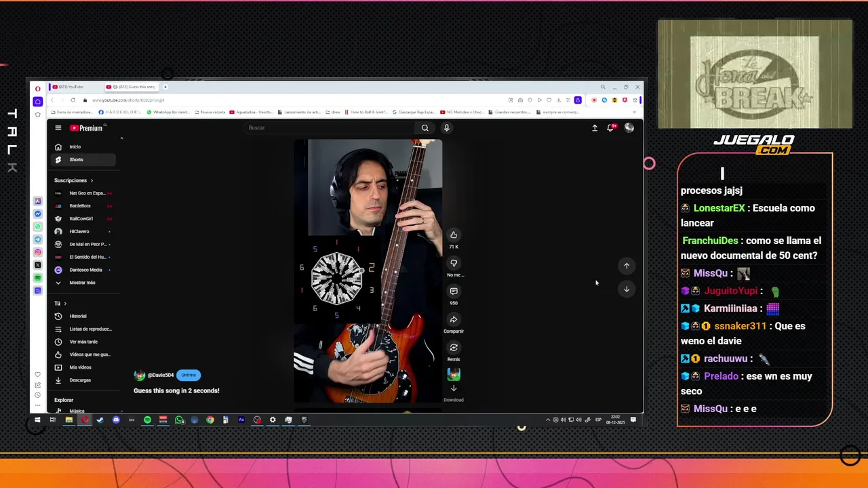Open the YouTube hamburger guide menu
Viewport: 868px width, 488px height.
click(58, 128)
